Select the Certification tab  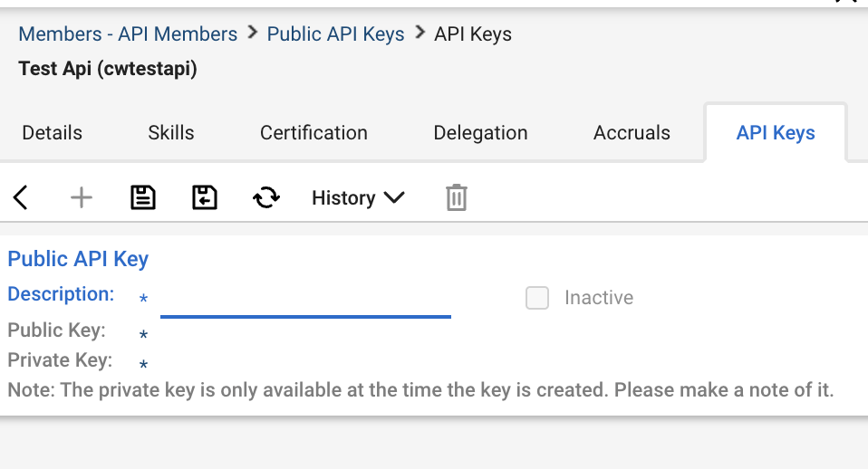pyautogui.click(x=313, y=133)
